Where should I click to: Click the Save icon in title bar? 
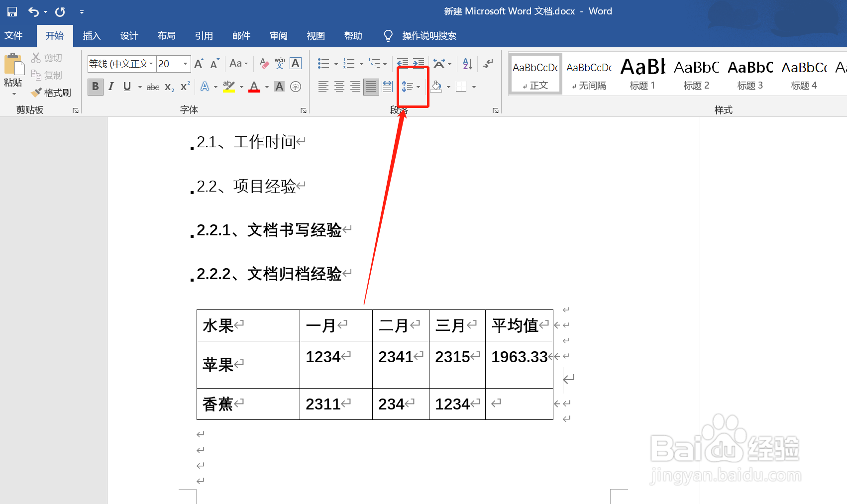pos(12,11)
